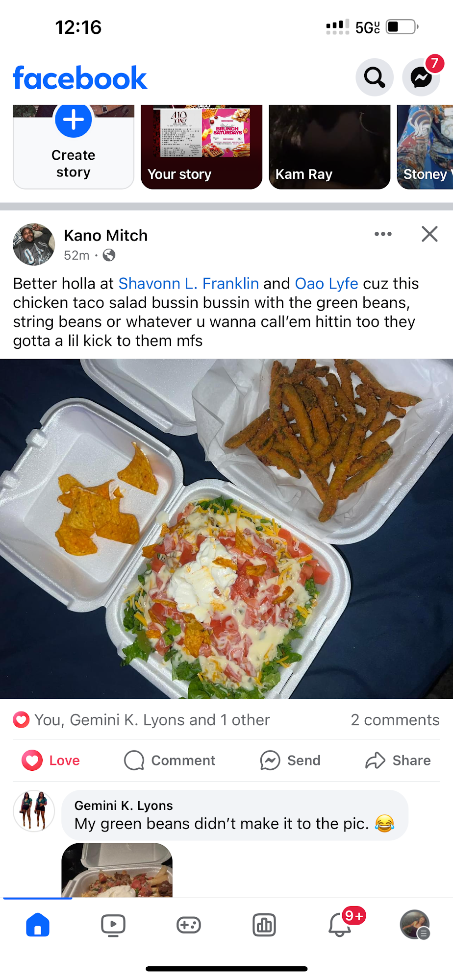Open Notifications bell with 9+ badge

click(x=340, y=925)
